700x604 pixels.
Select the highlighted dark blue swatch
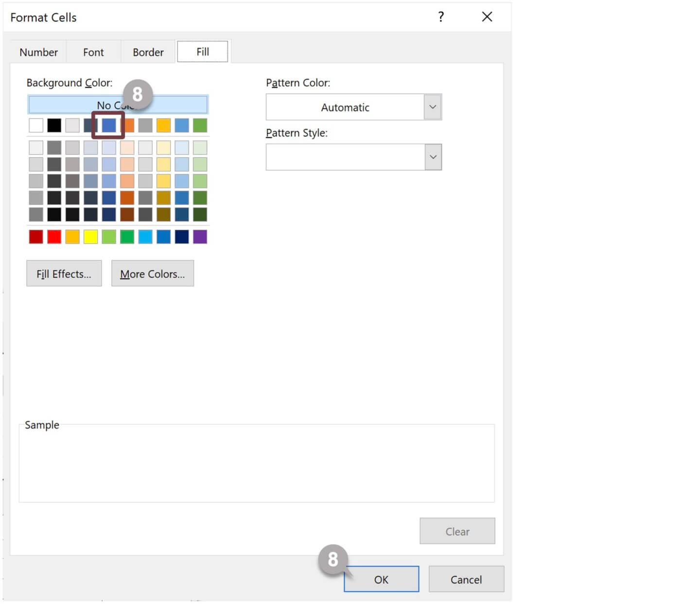point(108,125)
